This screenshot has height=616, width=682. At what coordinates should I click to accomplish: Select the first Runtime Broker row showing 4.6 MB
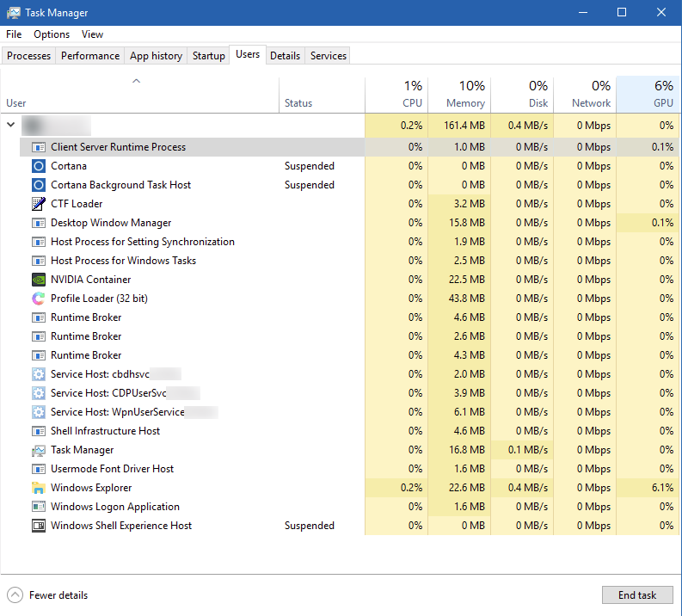[x=349, y=317]
